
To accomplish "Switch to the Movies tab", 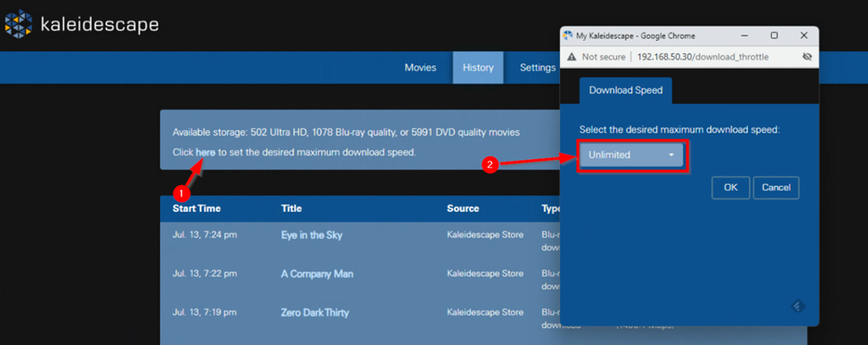I will tap(420, 68).
